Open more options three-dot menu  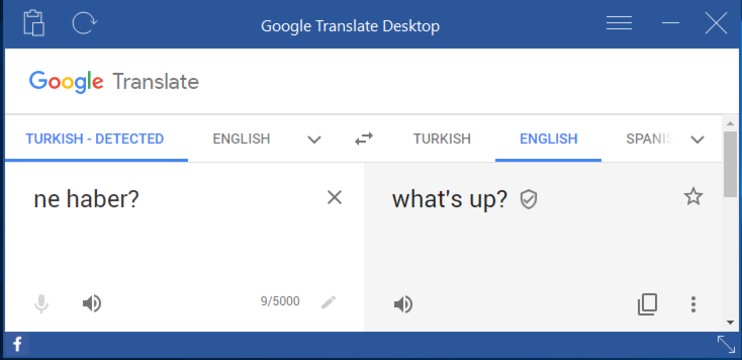click(x=693, y=305)
